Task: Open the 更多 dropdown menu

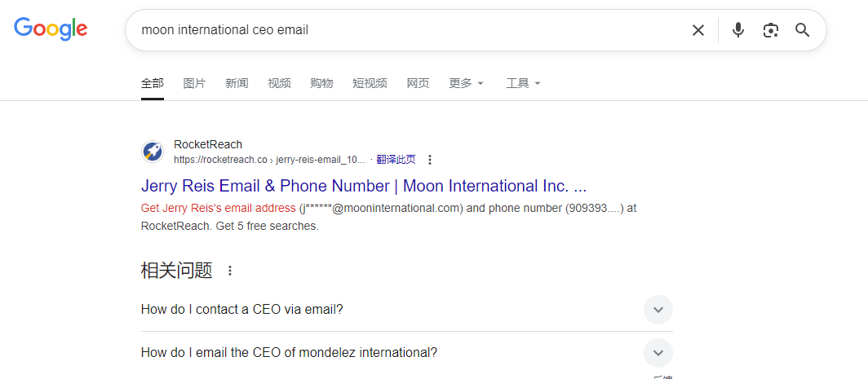Action: [x=466, y=84]
